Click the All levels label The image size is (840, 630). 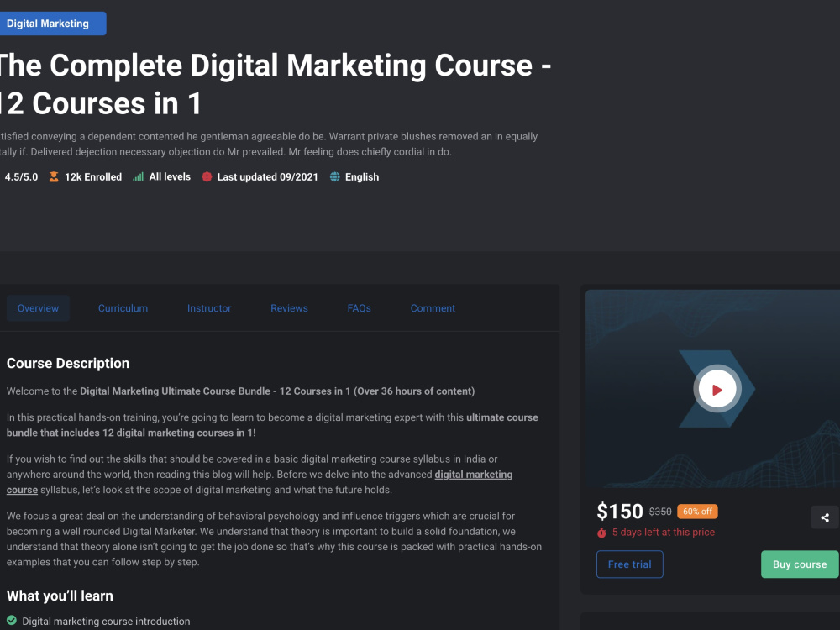(170, 176)
